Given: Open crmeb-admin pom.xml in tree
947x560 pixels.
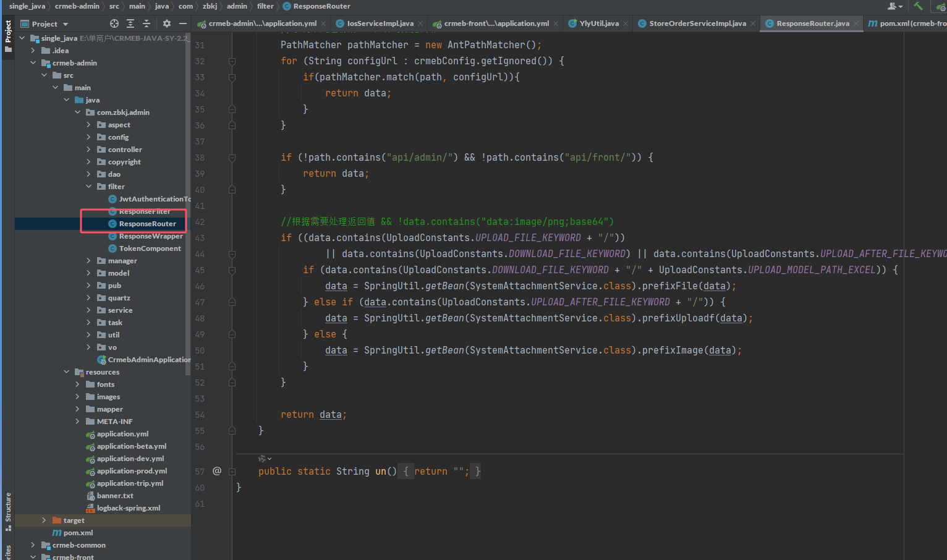Looking at the screenshot, I should (72, 533).
